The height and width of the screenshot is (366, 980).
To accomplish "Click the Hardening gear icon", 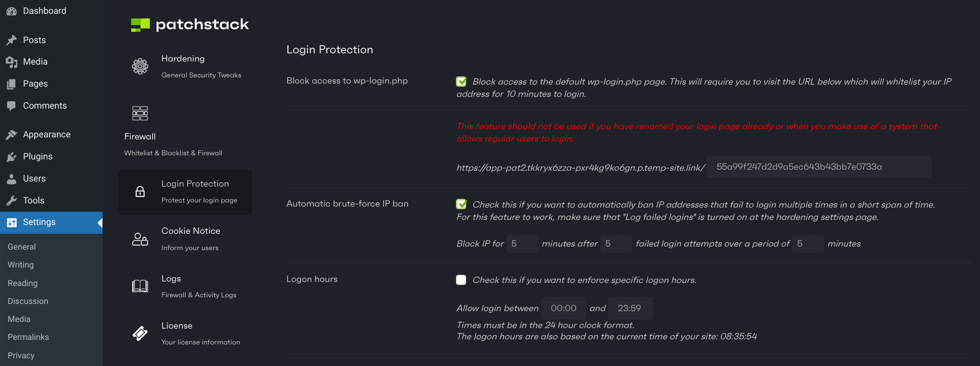I will (x=140, y=66).
